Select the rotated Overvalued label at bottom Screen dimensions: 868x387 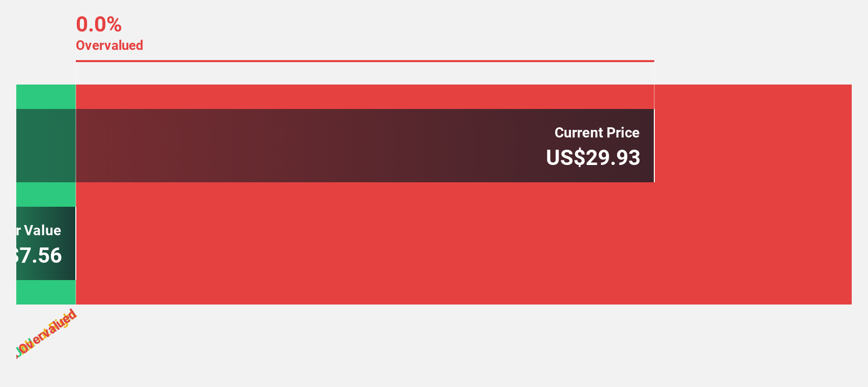46,334
